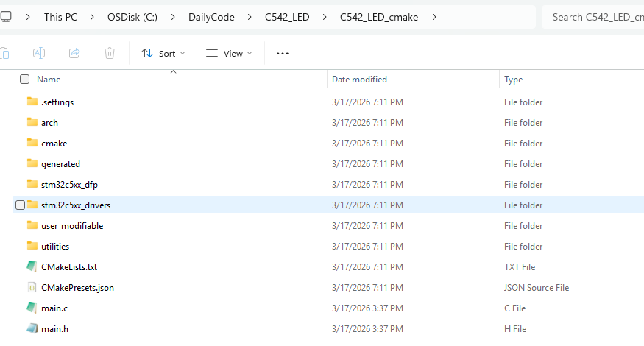Viewport: 644px width, 346px height.
Task: Select the cmake folder icon
Action: coord(32,143)
